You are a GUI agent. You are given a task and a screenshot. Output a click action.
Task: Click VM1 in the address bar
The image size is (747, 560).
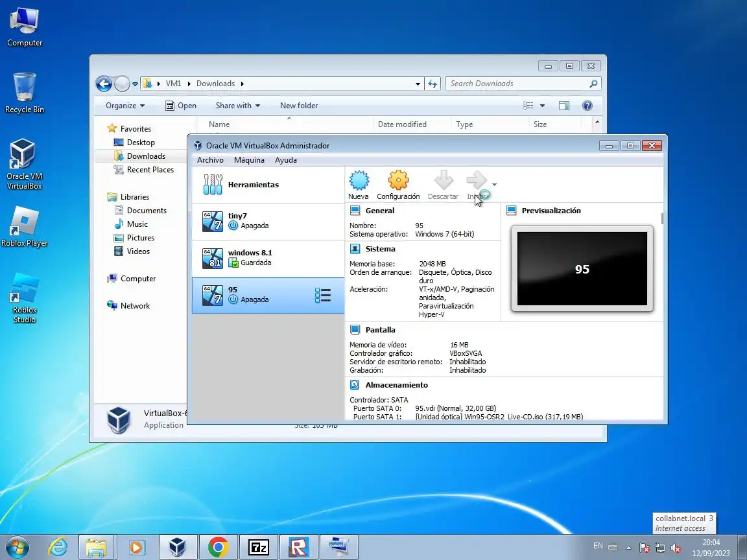(x=173, y=84)
